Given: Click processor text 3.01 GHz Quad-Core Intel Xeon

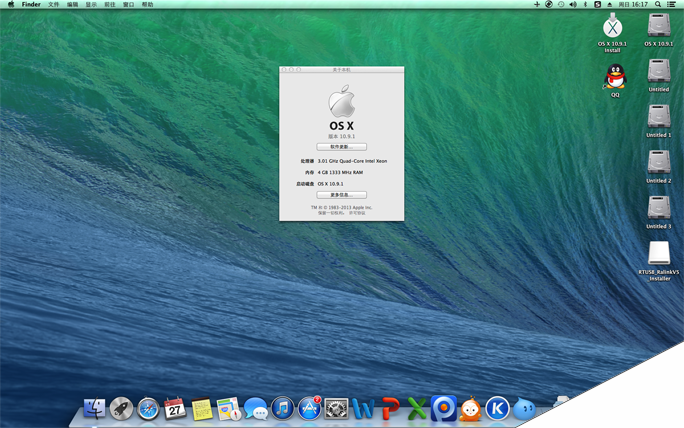Looking at the screenshot, I should pos(352,161).
